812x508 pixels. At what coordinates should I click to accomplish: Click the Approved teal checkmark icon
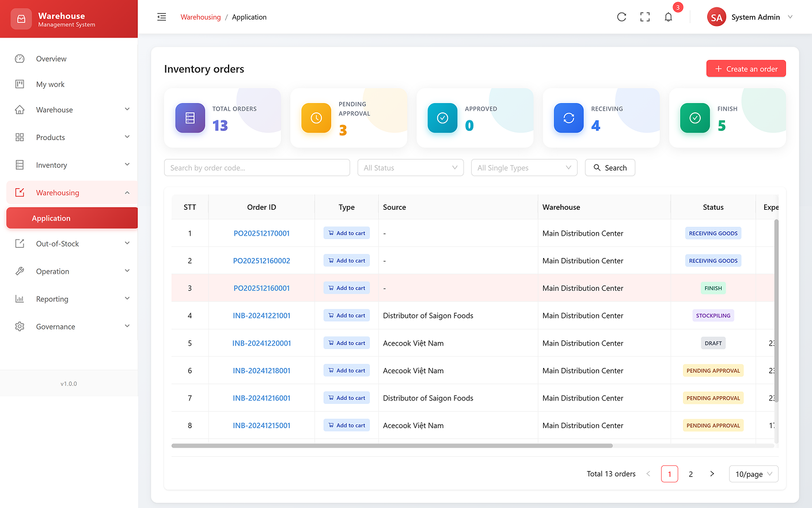coord(442,118)
